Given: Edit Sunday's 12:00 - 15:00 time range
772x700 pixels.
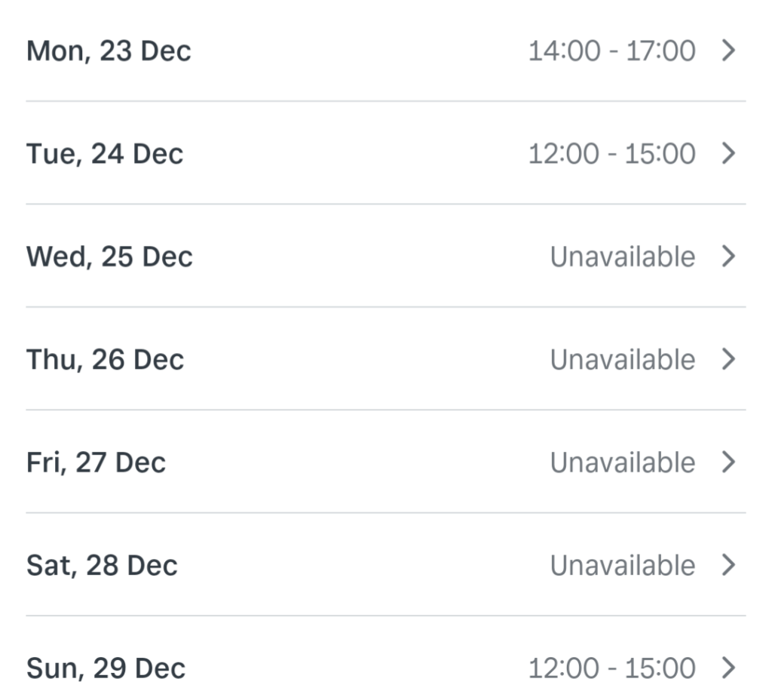Looking at the screenshot, I should pos(611,668).
